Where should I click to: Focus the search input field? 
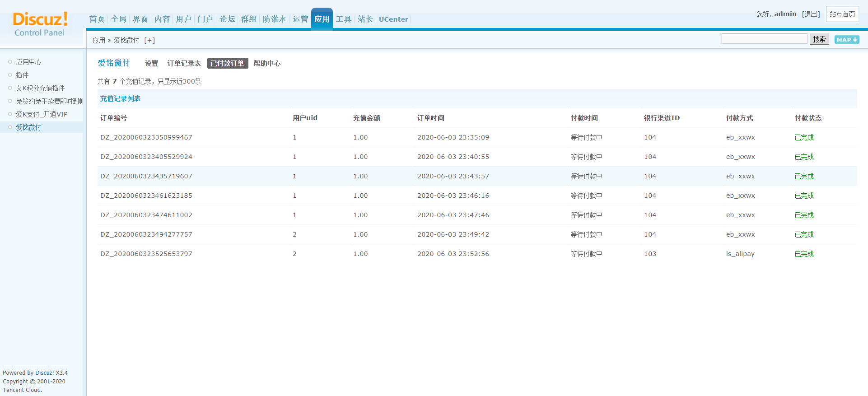tap(764, 38)
